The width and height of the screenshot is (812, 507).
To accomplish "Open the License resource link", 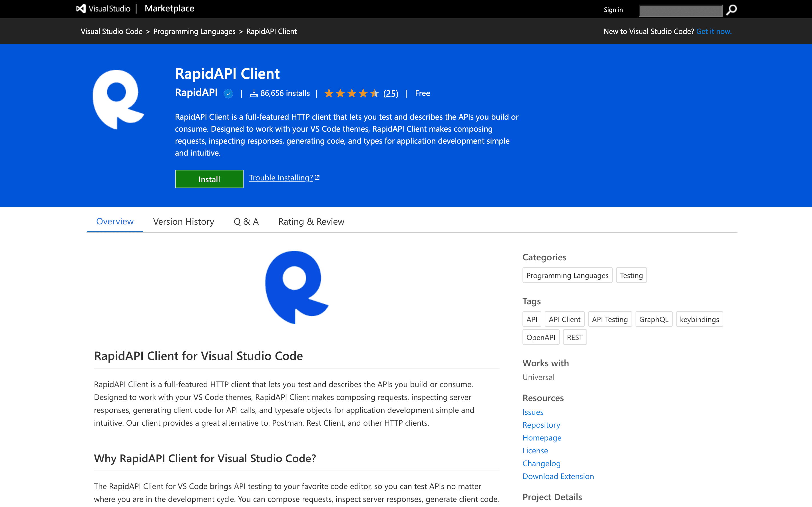I will pos(535,450).
